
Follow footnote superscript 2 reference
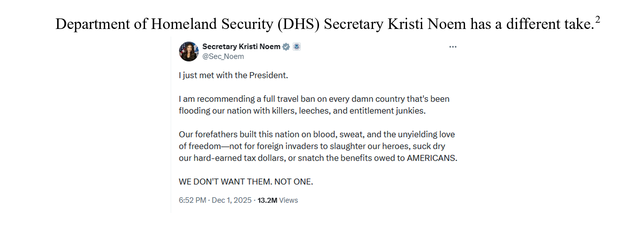pyautogui.click(x=598, y=20)
